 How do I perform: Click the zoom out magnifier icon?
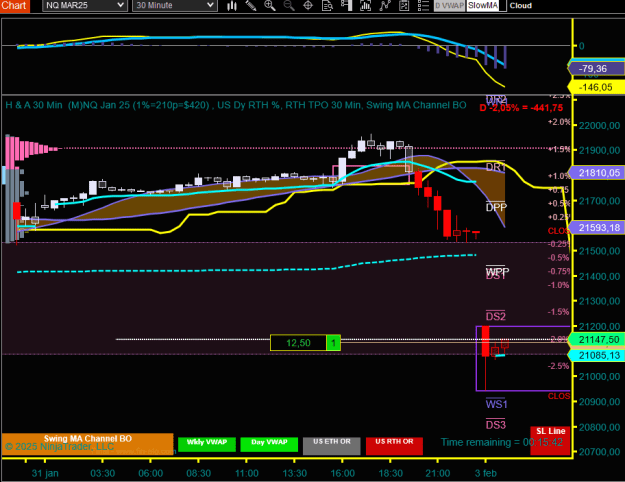tap(289, 6)
